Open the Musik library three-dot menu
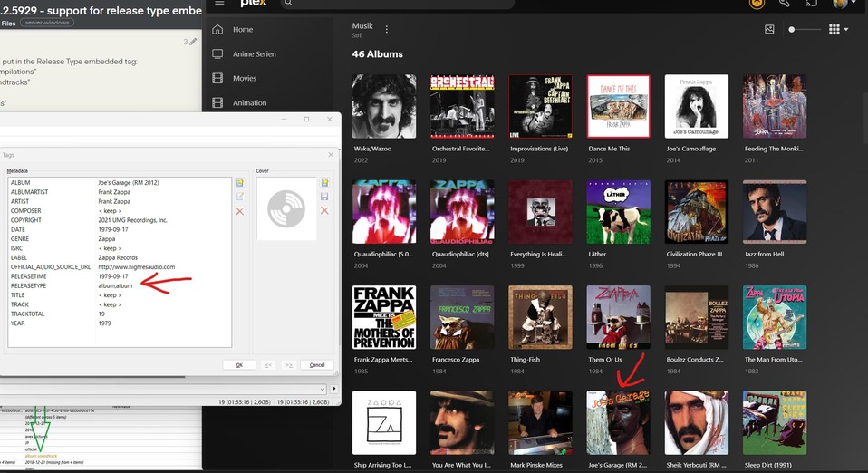This screenshot has width=868, height=473. tap(386, 29)
